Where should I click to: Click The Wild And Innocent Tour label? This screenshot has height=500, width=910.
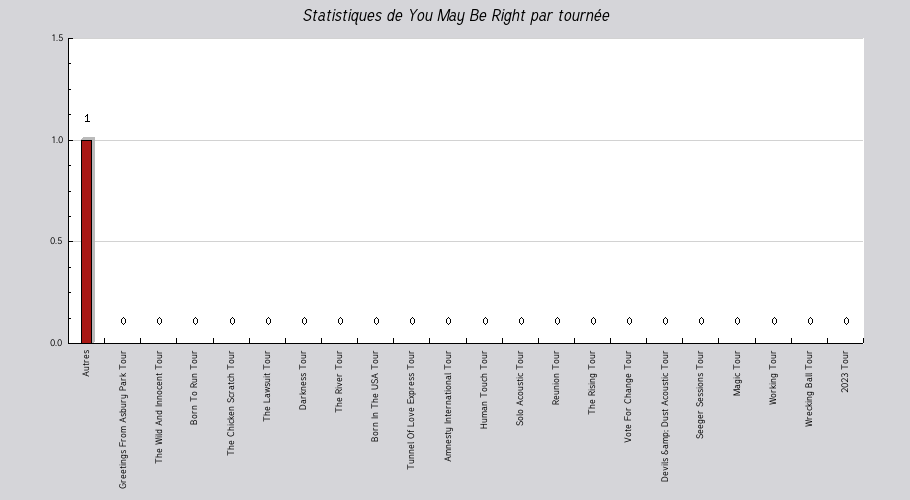pos(158,407)
